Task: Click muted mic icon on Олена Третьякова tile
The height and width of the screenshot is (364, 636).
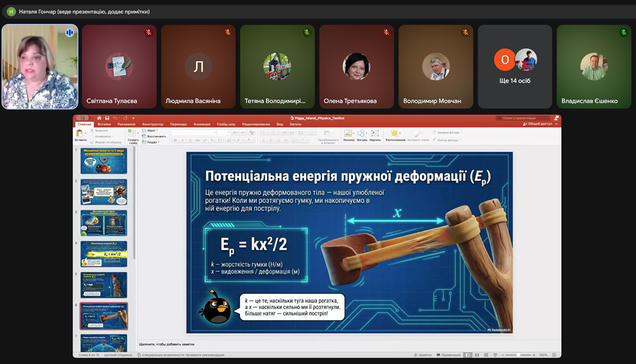Action: click(x=386, y=32)
